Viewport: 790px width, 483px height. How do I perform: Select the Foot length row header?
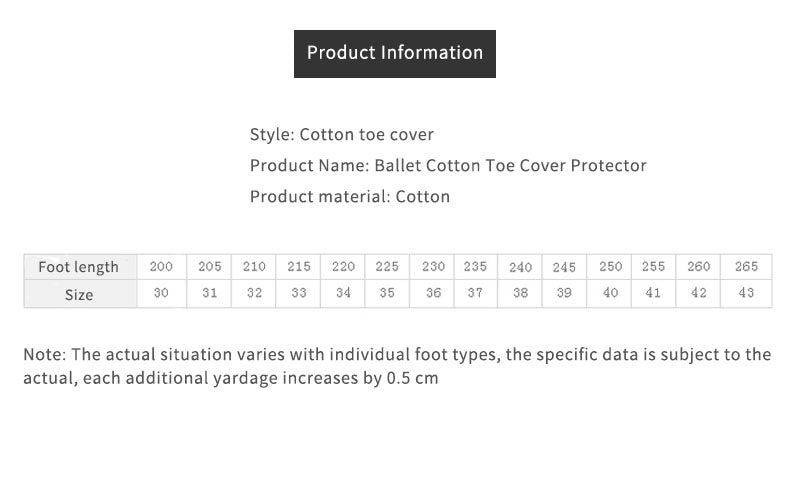coord(81,267)
